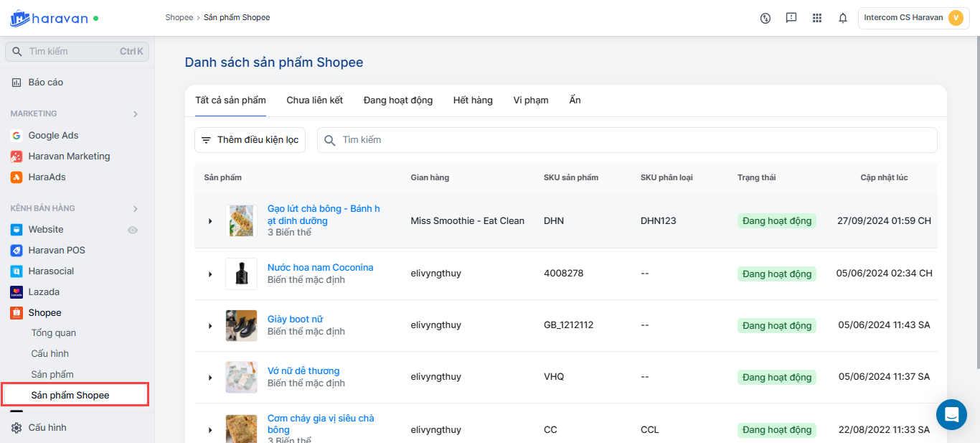Screen dimensions: 980x443
Task: Open Lazada channel from sidebar
Action: tap(44, 292)
